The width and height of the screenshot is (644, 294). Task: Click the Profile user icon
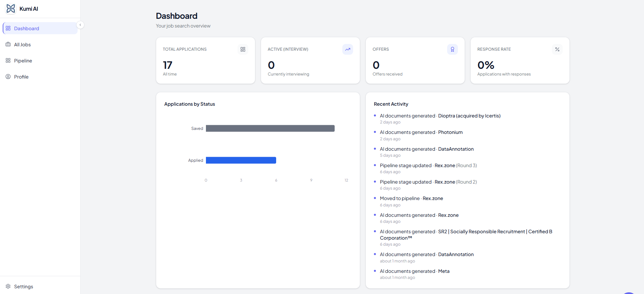pyautogui.click(x=8, y=77)
